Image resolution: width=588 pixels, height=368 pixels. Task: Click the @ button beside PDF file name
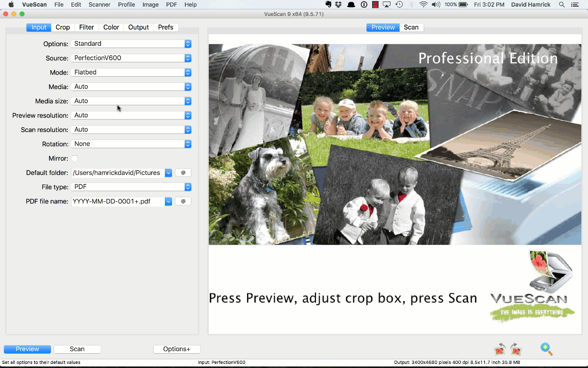coord(183,201)
